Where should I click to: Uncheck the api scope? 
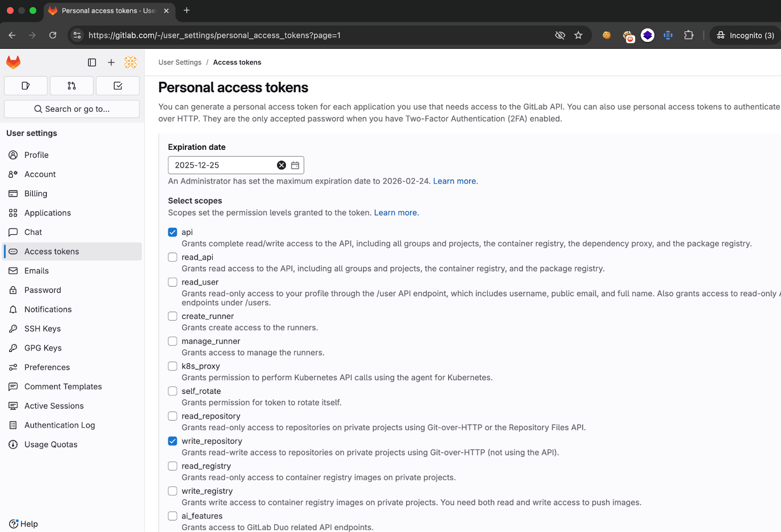172,232
